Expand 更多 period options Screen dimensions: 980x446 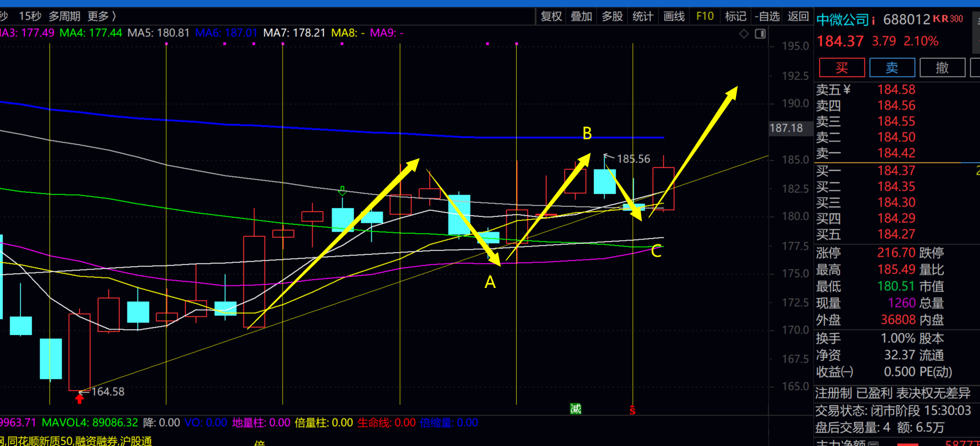pyautogui.click(x=101, y=16)
